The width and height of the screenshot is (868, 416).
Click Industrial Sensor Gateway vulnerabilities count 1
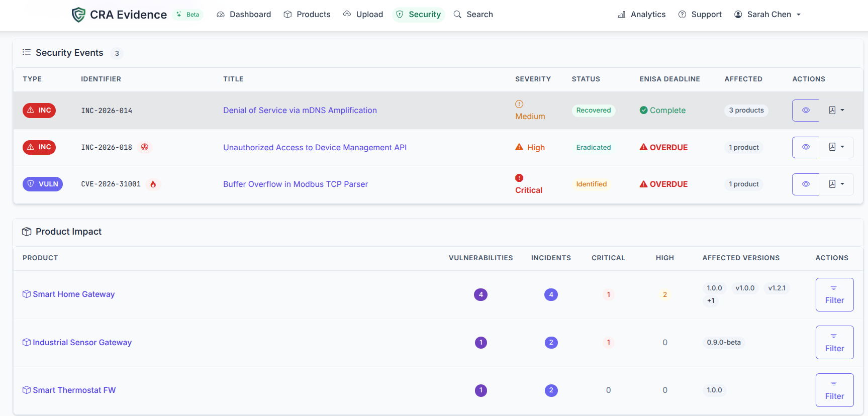(481, 343)
